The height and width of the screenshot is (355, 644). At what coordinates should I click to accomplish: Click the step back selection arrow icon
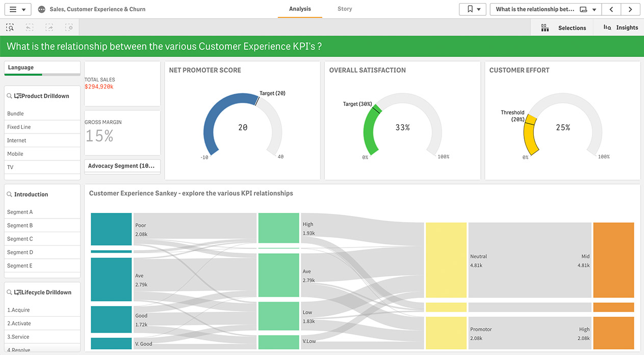click(29, 27)
